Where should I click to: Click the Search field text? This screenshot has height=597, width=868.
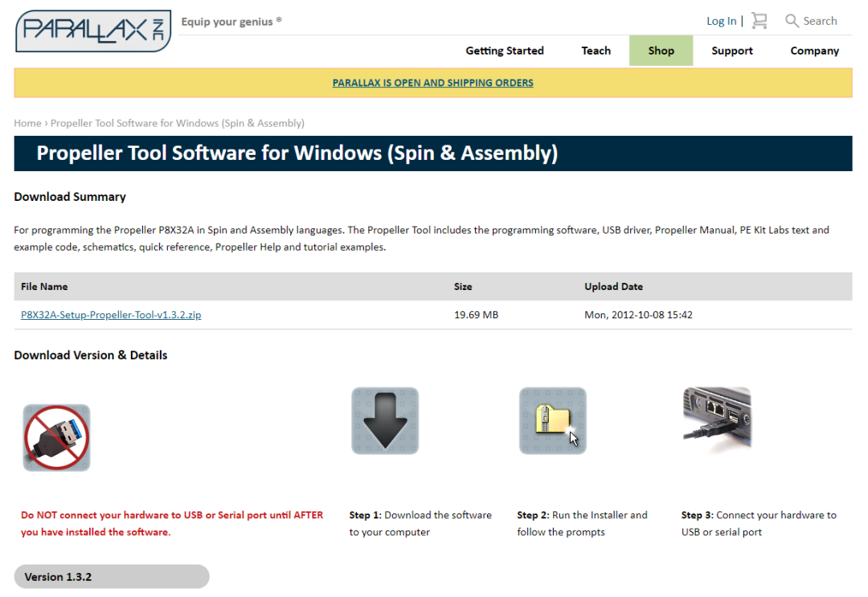click(820, 21)
